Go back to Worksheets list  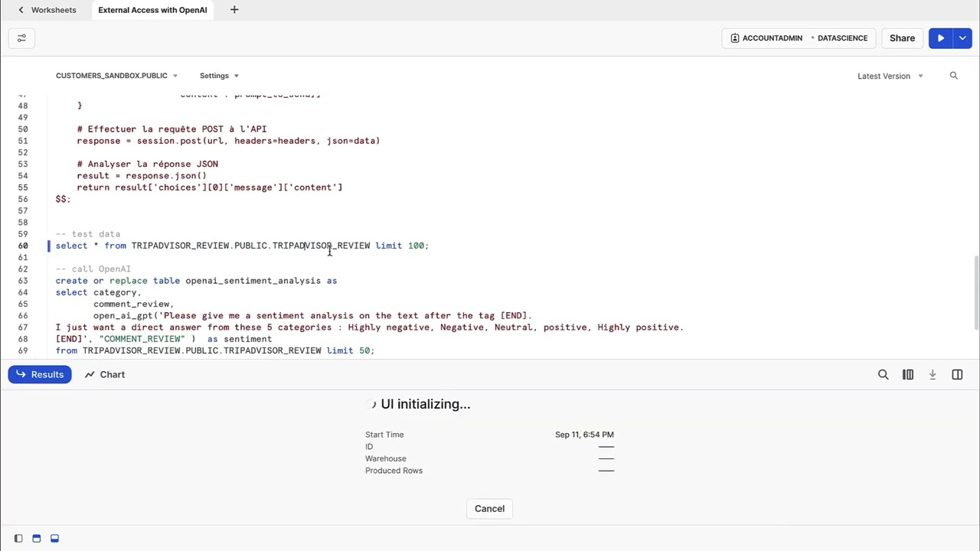(x=21, y=10)
